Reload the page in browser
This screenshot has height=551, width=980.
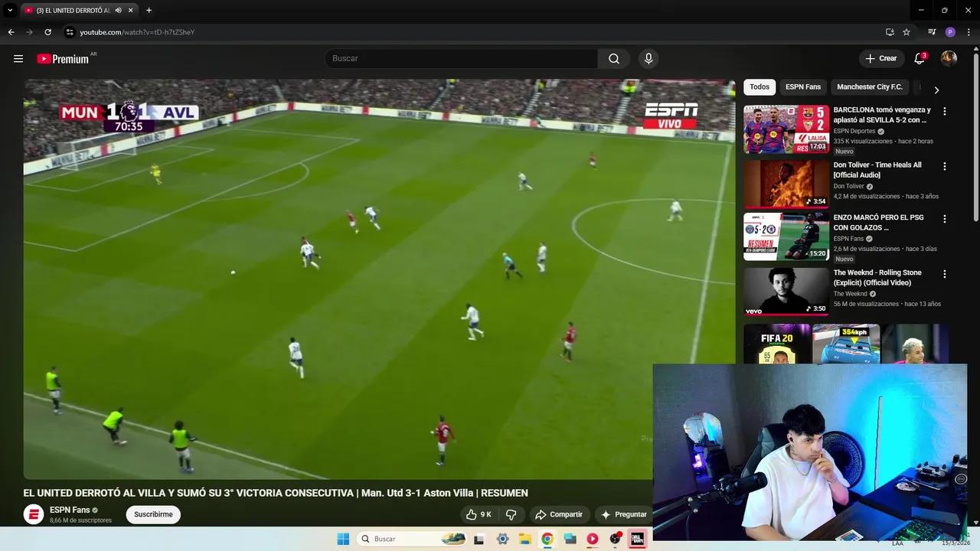point(47,32)
